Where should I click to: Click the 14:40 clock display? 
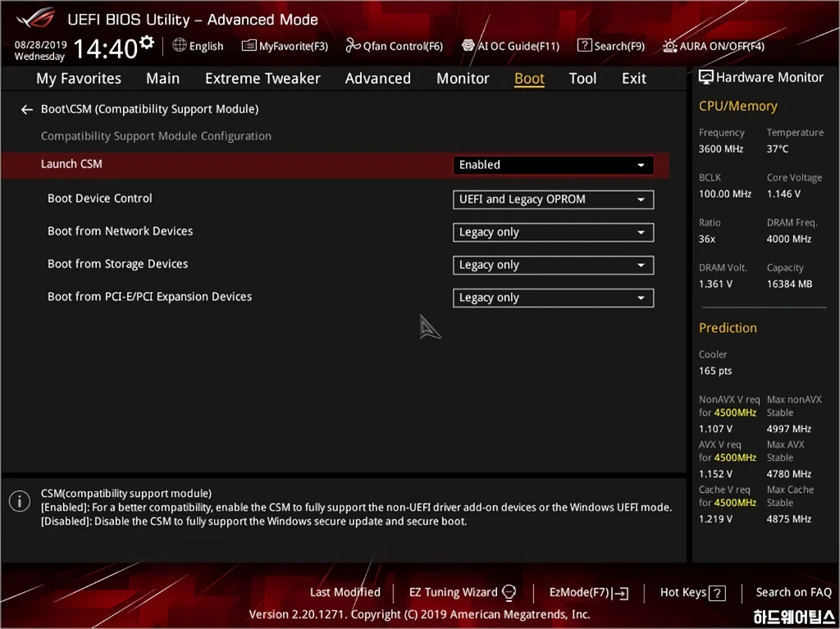[106, 48]
